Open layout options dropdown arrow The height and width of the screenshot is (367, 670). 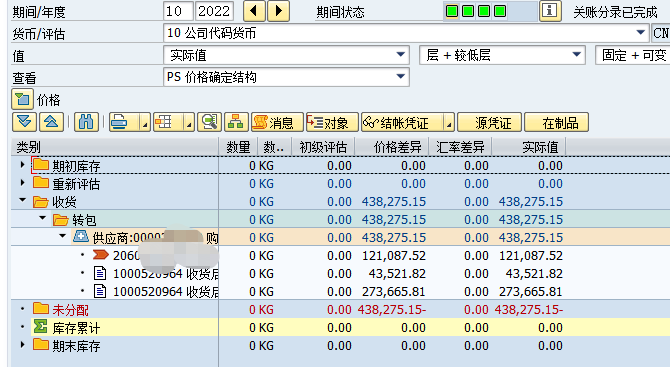tap(189, 123)
